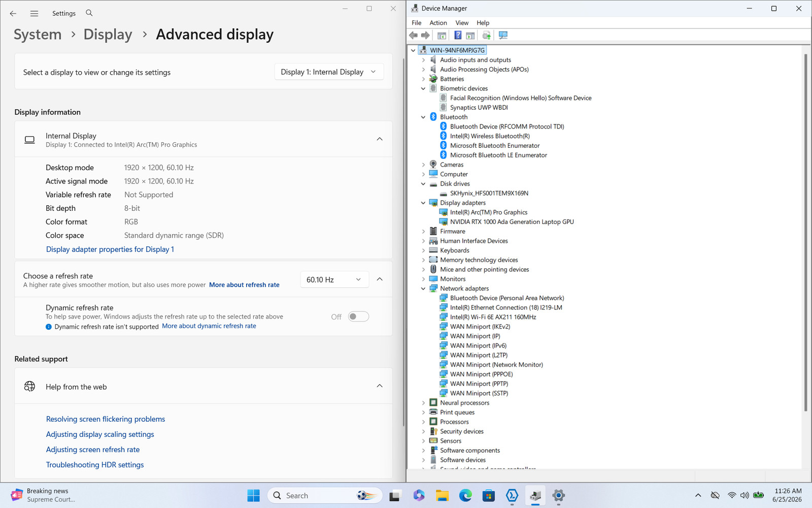Expand the Cameras tree node
The image size is (812, 508).
423,165
